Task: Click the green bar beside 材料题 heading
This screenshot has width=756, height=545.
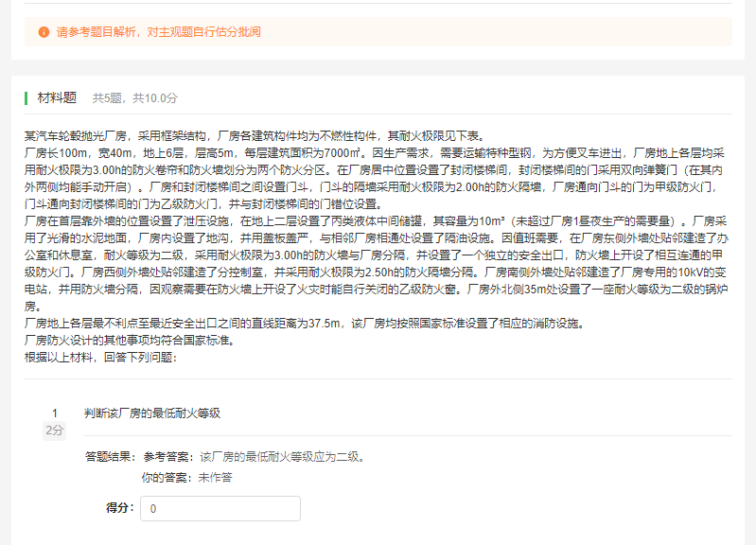Action: pos(26,97)
